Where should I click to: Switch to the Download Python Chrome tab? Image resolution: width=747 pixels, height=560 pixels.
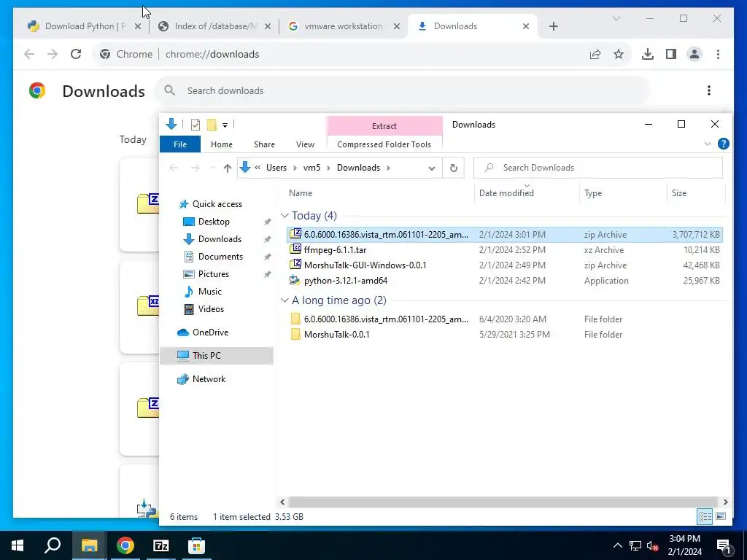tap(85, 26)
